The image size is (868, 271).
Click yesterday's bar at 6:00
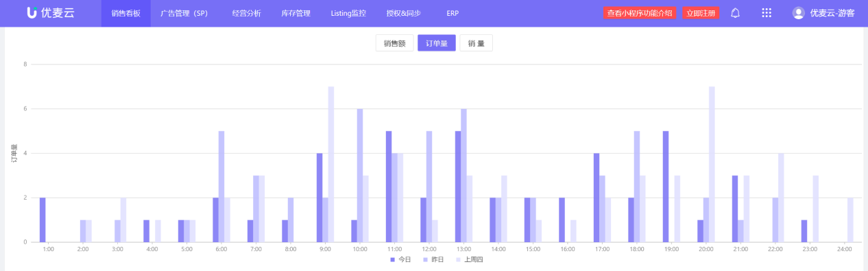(x=221, y=186)
